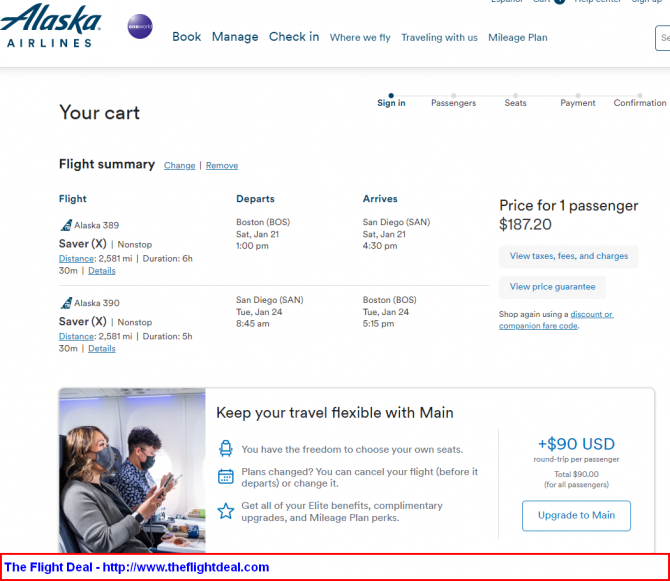This screenshot has width=670, height=581.
Task: Click the calendar icon beside Plans changed
Action: click(226, 476)
